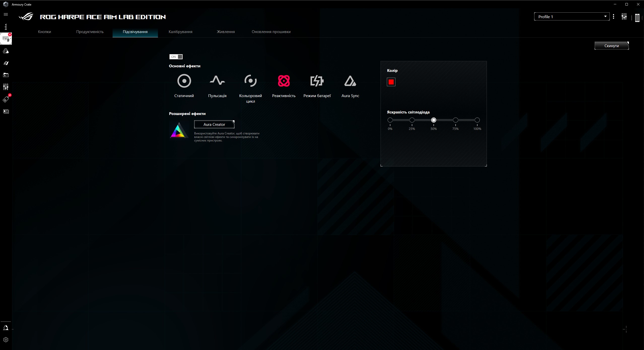Viewport: 644px width, 350px height.
Task: Click the Колір label
Action: click(392, 71)
